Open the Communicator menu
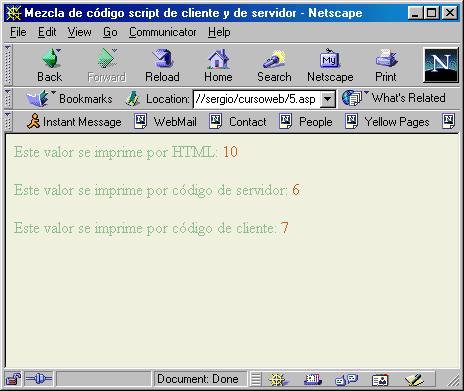 click(x=163, y=32)
